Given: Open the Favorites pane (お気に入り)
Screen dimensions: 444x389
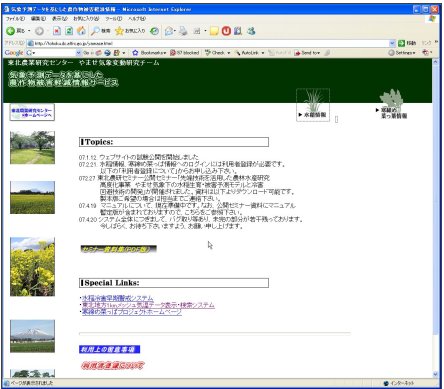Looking at the screenshot, I should (130, 31).
